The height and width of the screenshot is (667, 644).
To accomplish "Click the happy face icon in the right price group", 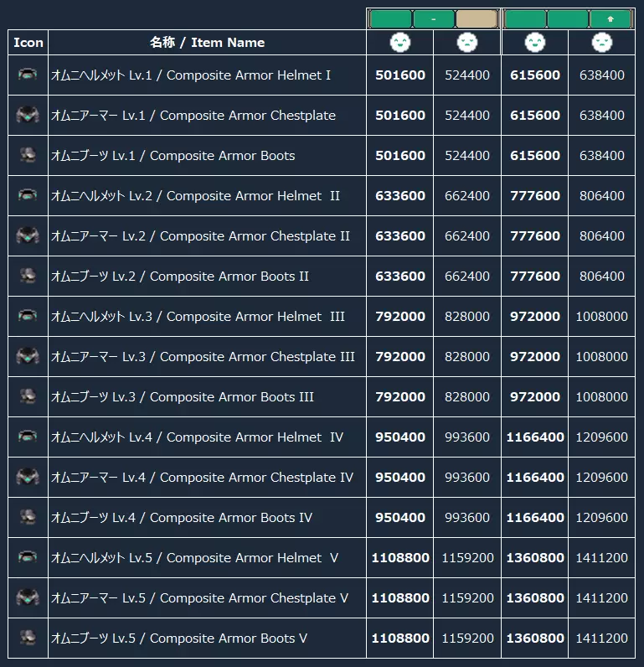I will pos(535,42).
